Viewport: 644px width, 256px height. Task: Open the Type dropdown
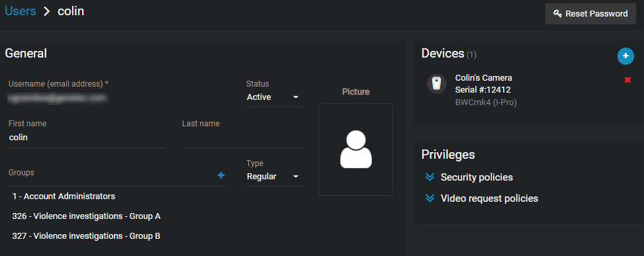tap(276, 177)
